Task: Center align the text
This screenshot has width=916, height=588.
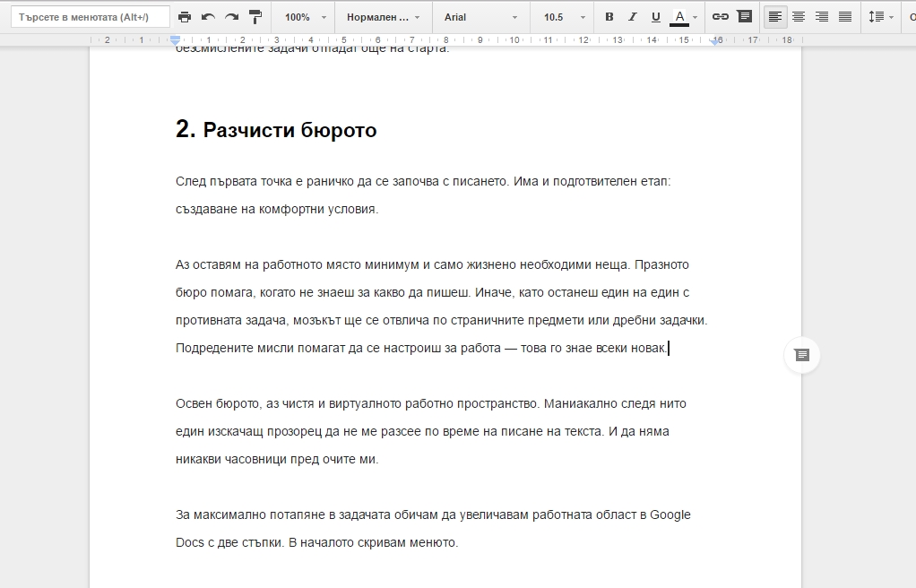Action: [x=799, y=17]
